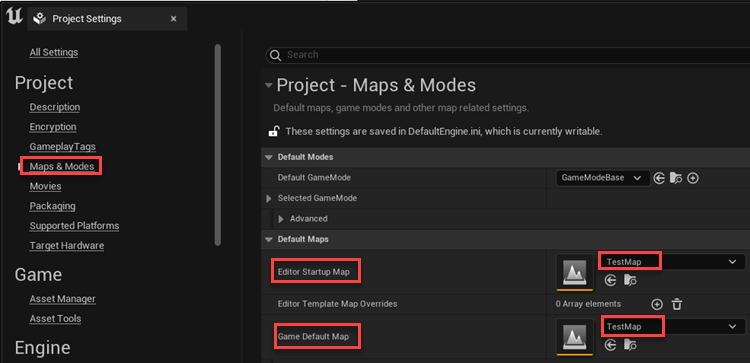Image resolution: width=750 pixels, height=363 pixels.
Task: Open Target Hardware settings
Action: [66, 246]
